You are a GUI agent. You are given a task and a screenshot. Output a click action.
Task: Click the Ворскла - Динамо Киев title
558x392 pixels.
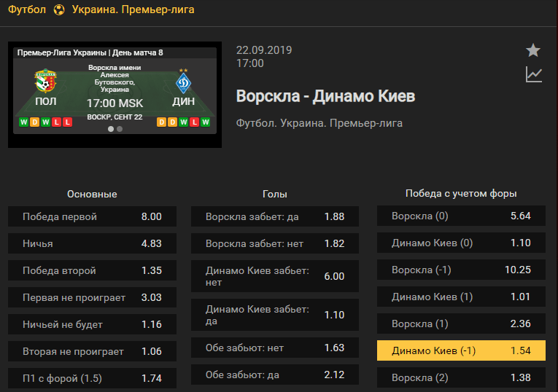tap(325, 96)
